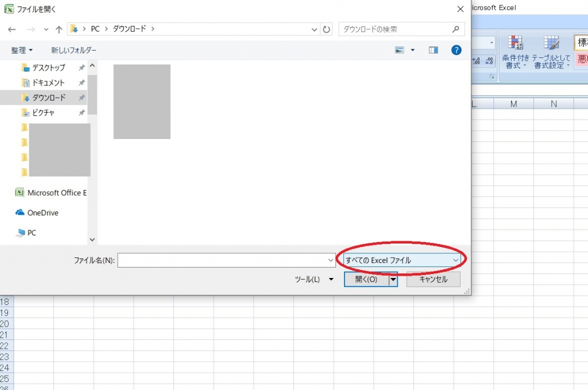
Task: Expand the 開く button dropdown arrow
Action: (x=393, y=280)
